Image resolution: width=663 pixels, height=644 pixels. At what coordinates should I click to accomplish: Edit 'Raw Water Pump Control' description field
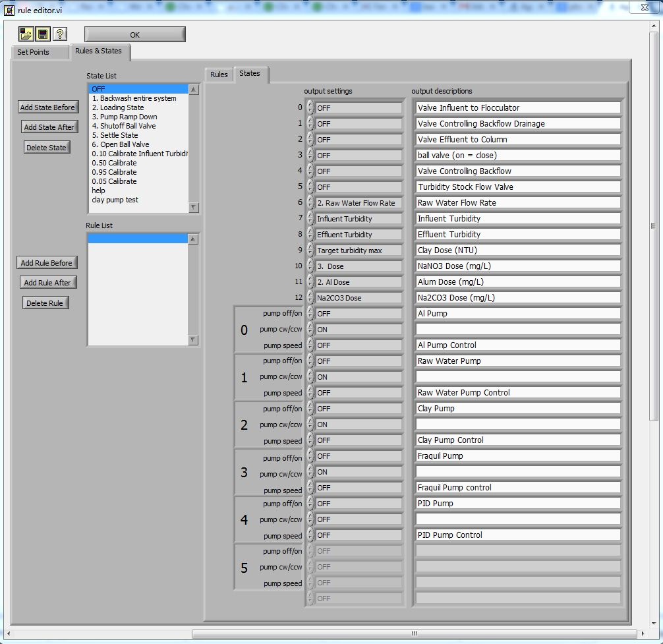(518, 393)
